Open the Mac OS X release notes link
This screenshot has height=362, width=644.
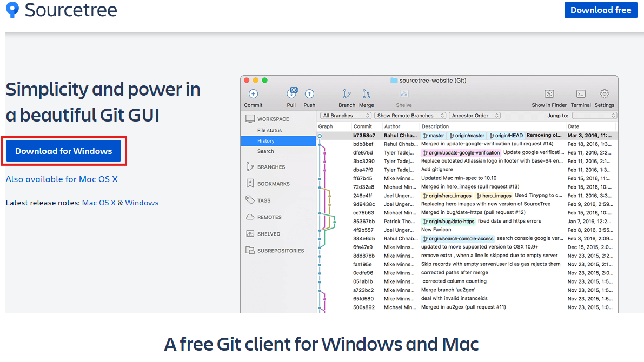coord(98,203)
